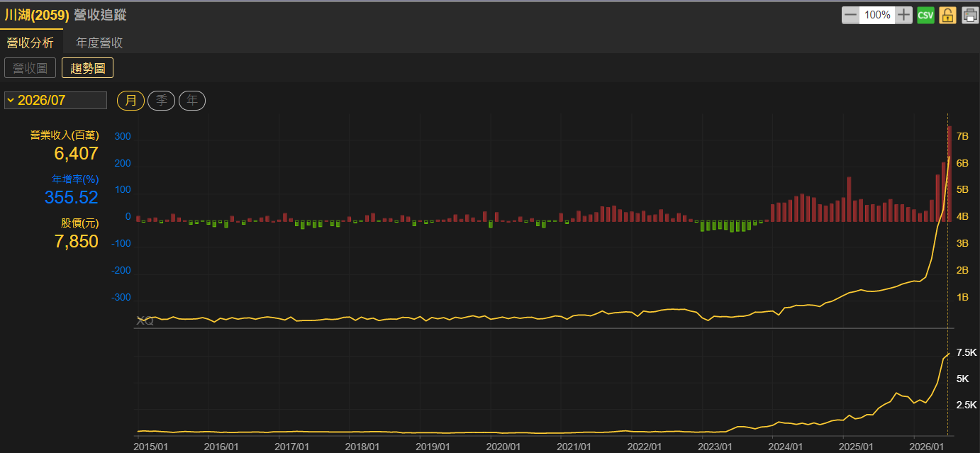Click the 100% zoom level field
This screenshot has width=980, height=453.
877,15
